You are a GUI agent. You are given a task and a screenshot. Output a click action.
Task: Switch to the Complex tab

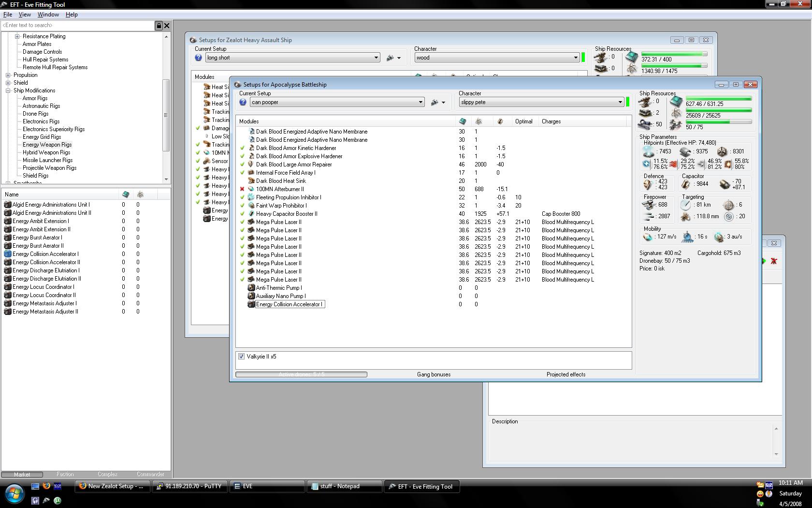(107, 474)
